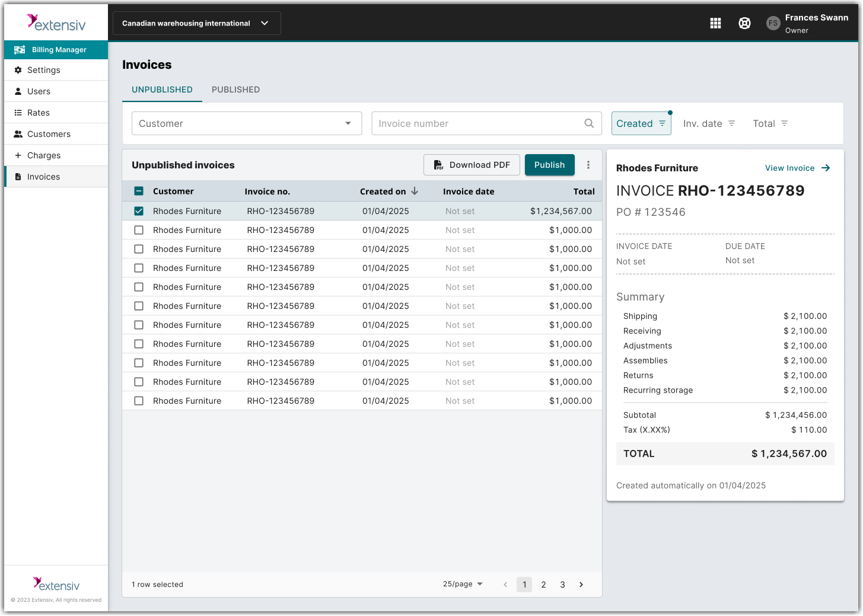Uncheck the $1,234,567.00 invoice row checkbox

pos(139,211)
